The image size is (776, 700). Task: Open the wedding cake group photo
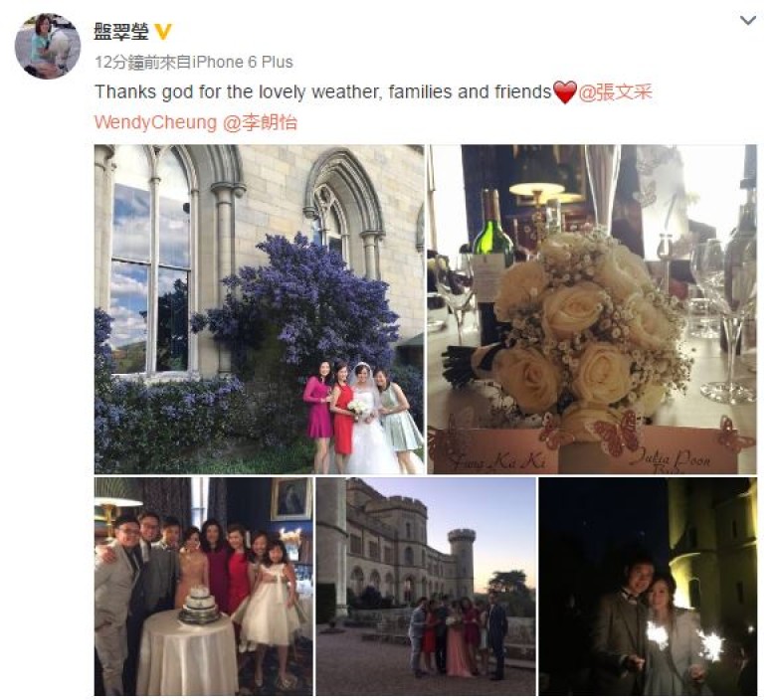(203, 587)
